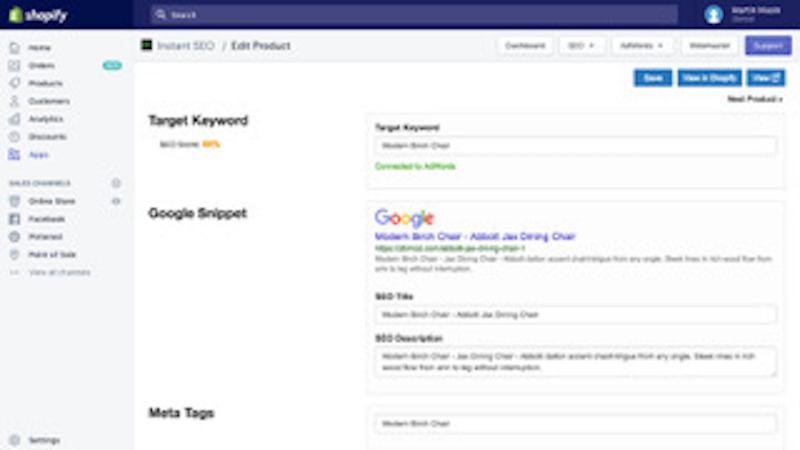800x450 pixels.
Task: Open the Facebook channel icon
Action: [x=14, y=219]
